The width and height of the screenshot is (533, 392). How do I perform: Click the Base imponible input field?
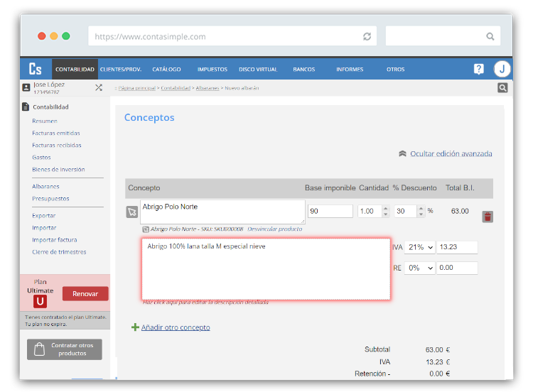[x=330, y=212]
